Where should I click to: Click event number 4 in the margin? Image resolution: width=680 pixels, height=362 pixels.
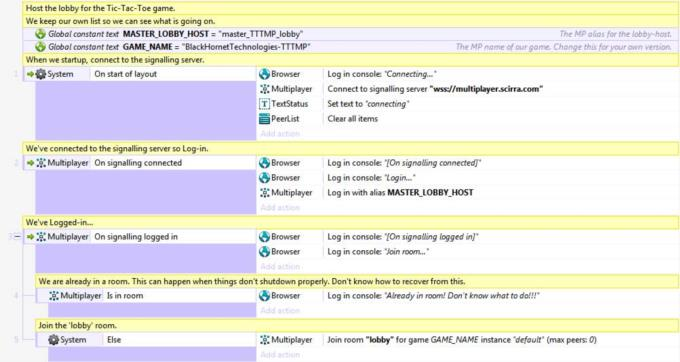[x=16, y=296]
